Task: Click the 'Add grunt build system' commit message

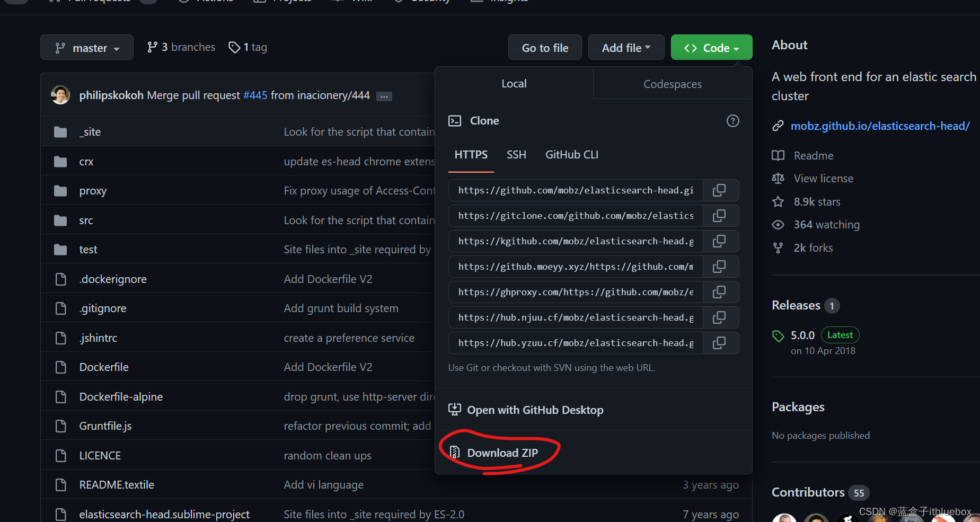Action: tap(341, 308)
